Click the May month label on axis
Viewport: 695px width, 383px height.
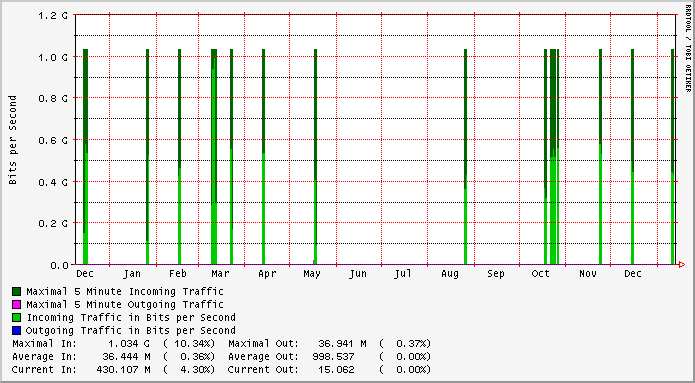pos(312,274)
